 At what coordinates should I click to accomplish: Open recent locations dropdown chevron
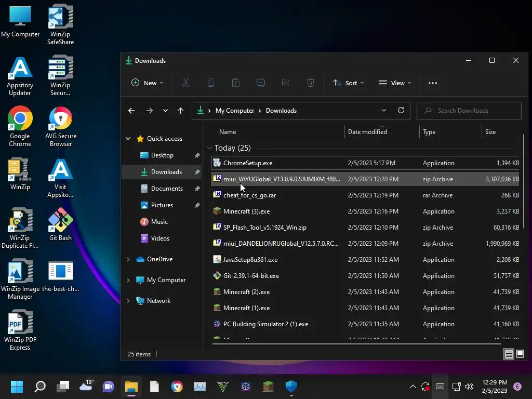tap(165, 111)
